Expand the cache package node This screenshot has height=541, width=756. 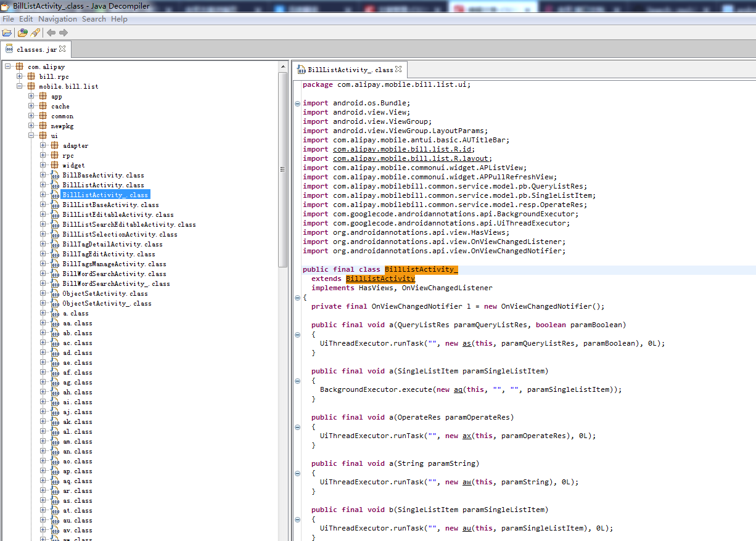point(31,106)
